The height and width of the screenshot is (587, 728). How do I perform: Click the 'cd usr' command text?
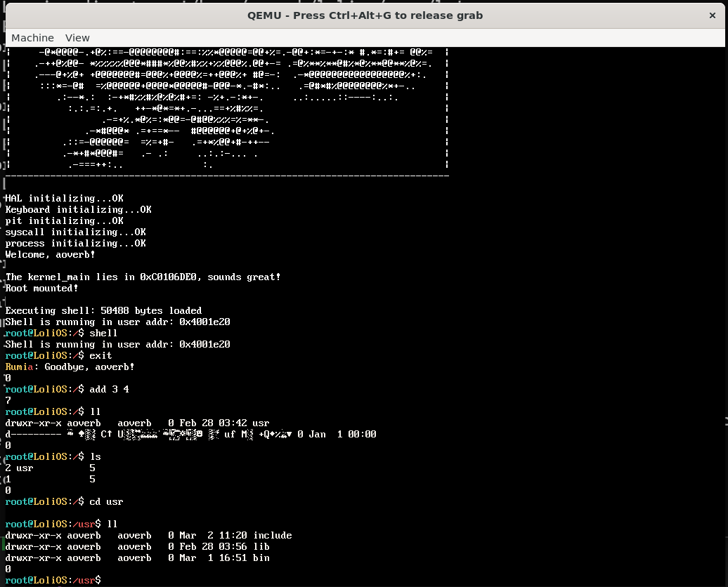(x=106, y=501)
